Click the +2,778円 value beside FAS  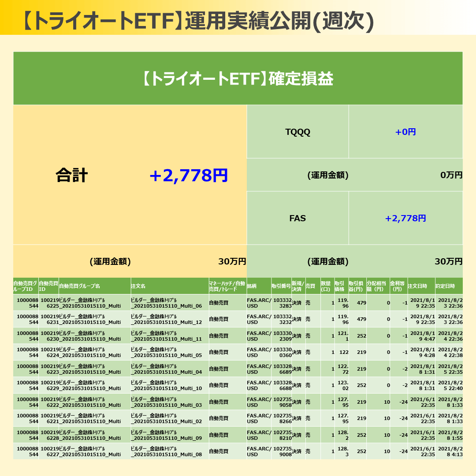(405, 218)
